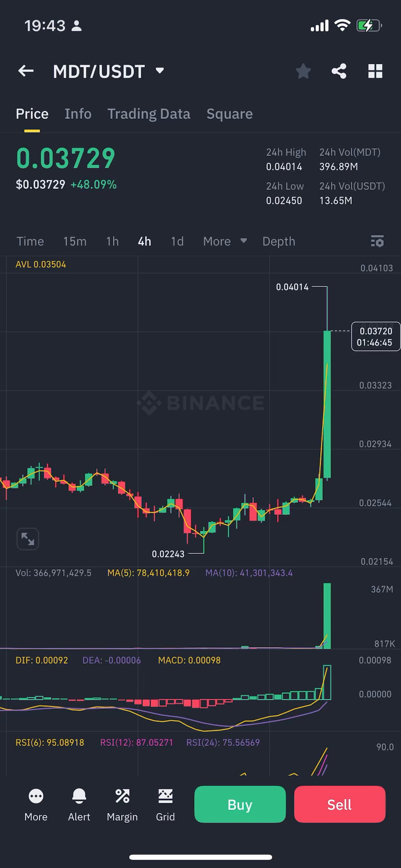Add MDT/USDT to favorites via star icon
This screenshot has height=868, width=401.
coord(303,71)
